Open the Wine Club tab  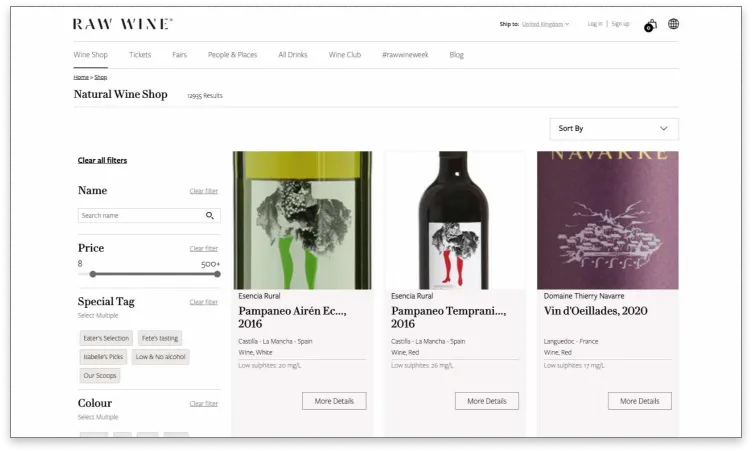click(345, 55)
